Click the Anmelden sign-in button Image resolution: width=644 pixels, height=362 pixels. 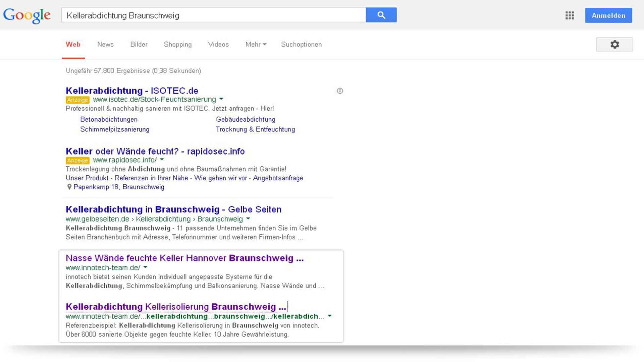pos(608,15)
